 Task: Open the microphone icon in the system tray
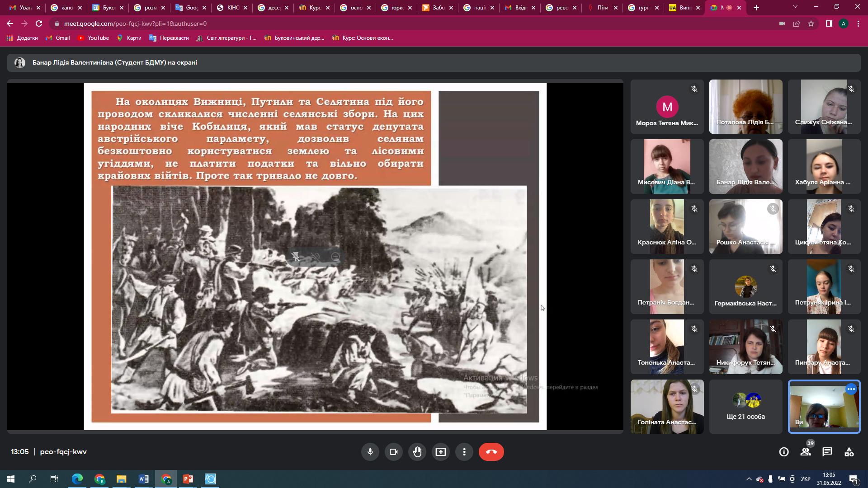point(770,479)
